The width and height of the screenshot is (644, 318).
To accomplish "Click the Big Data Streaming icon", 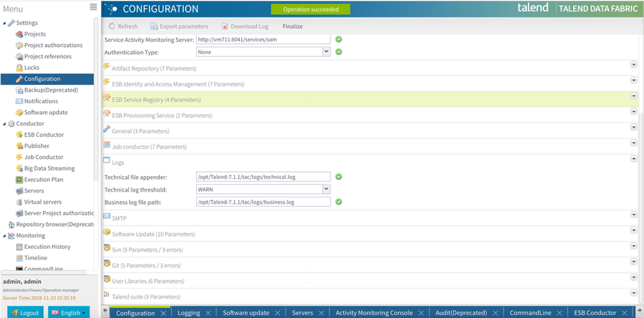I will click(x=19, y=168).
